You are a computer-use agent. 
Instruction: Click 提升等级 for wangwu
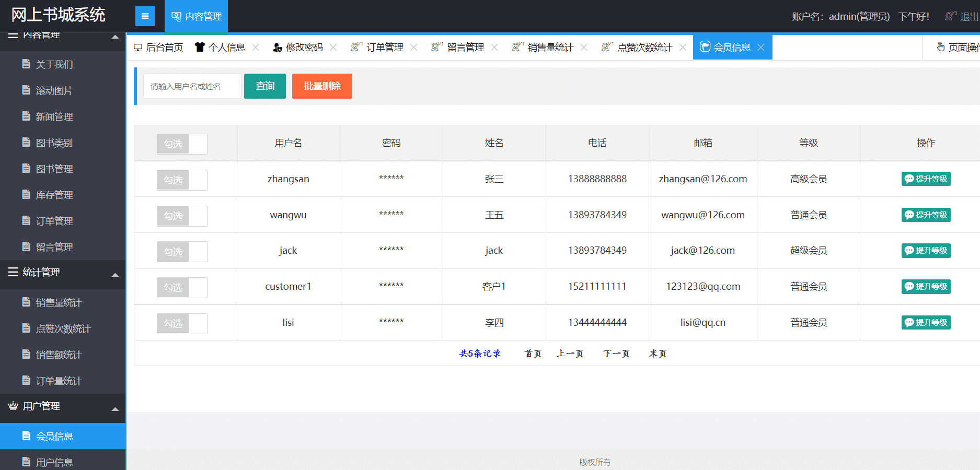[926, 215]
